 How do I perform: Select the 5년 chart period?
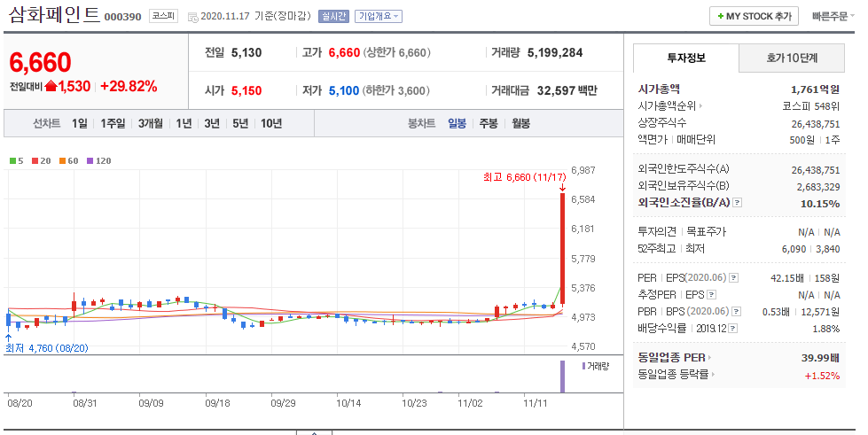point(240,123)
